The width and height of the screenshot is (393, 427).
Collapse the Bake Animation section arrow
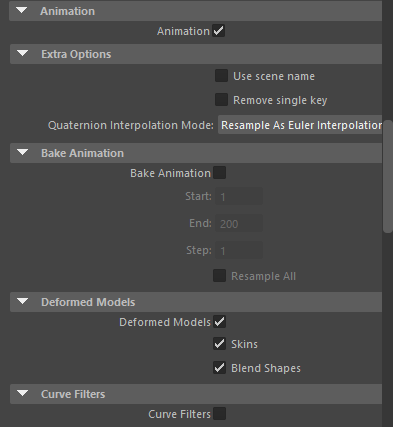23,153
